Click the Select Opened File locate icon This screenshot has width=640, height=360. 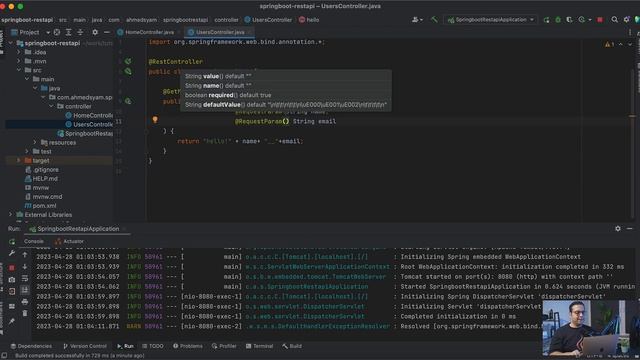57,32
